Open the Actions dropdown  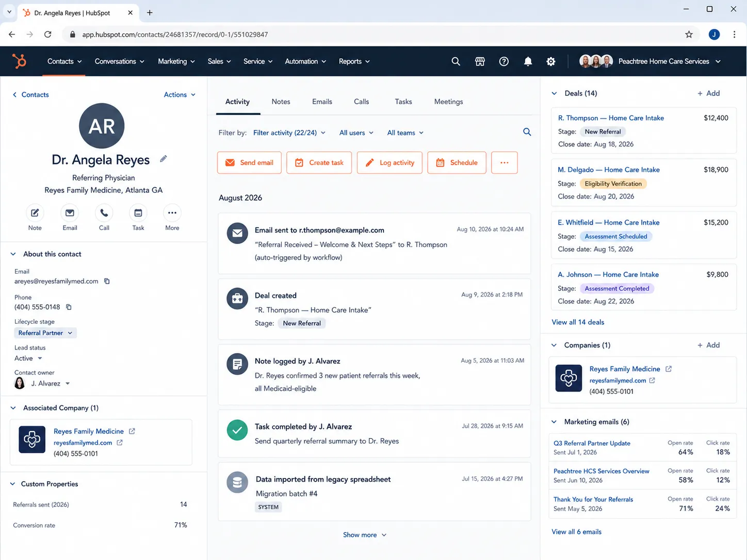point(180,95)
